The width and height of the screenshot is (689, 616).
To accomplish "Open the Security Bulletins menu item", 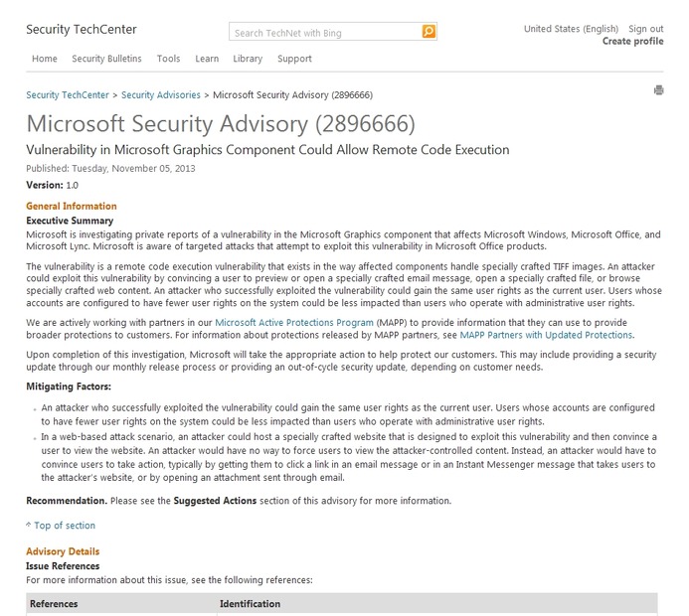I will click(106, 59).
